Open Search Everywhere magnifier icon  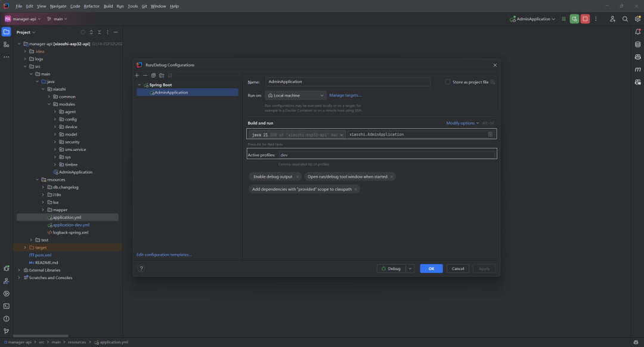coord(625,19)
